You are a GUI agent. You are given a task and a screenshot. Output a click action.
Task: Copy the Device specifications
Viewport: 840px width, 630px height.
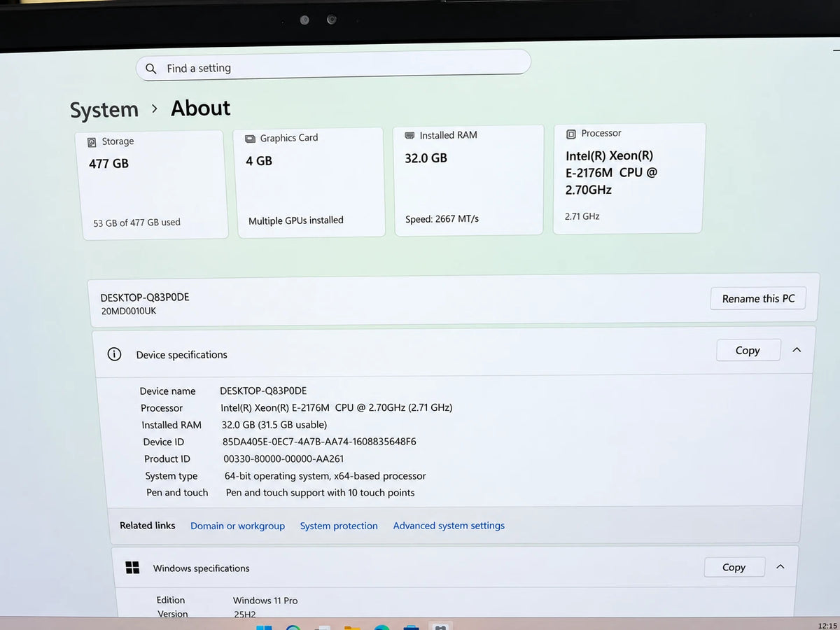point(748,350)
